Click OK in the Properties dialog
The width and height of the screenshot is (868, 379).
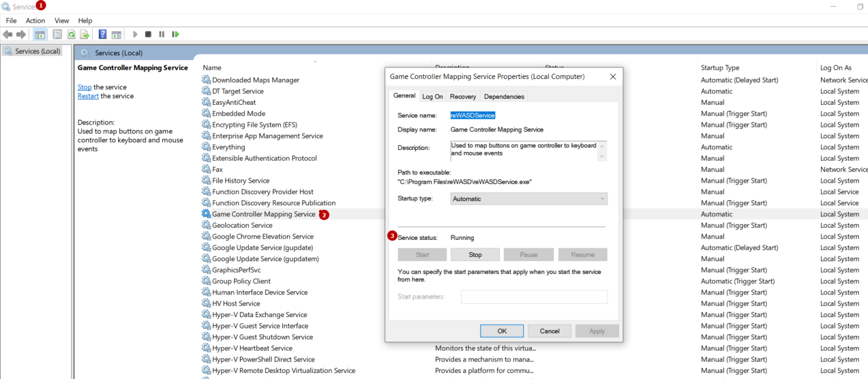pyautogui.click(x=502, y=331)
